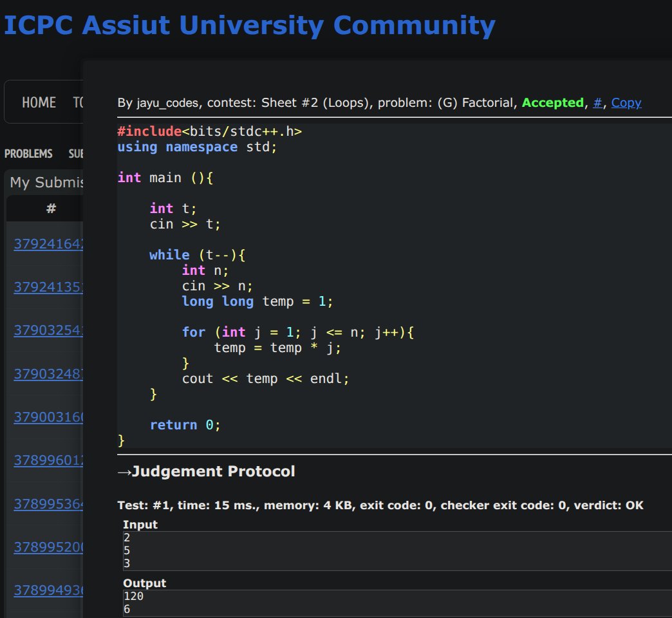
Task: Switch to the PROBLEMS tab
Action: click(x=28, y=153)
